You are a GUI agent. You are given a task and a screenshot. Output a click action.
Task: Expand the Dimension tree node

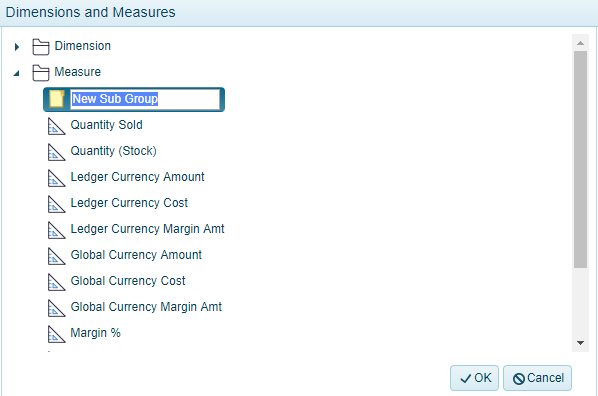(17, 47)
